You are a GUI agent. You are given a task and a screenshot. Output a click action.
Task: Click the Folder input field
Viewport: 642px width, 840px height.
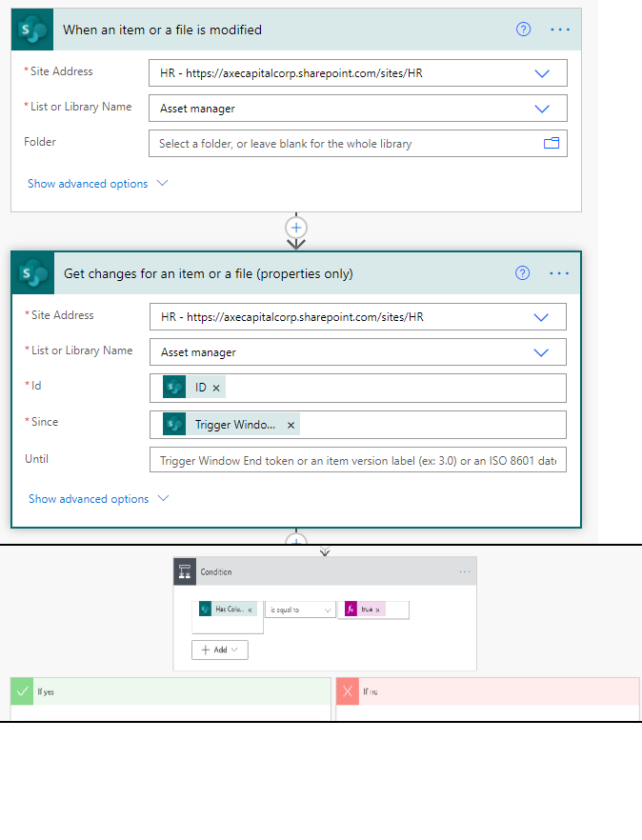click(x=358, y=144)
